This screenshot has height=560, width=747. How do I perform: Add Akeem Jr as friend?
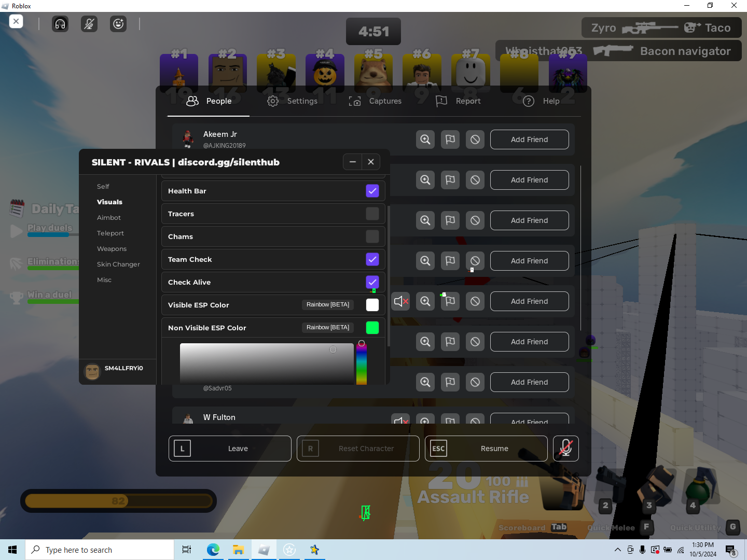529,139
